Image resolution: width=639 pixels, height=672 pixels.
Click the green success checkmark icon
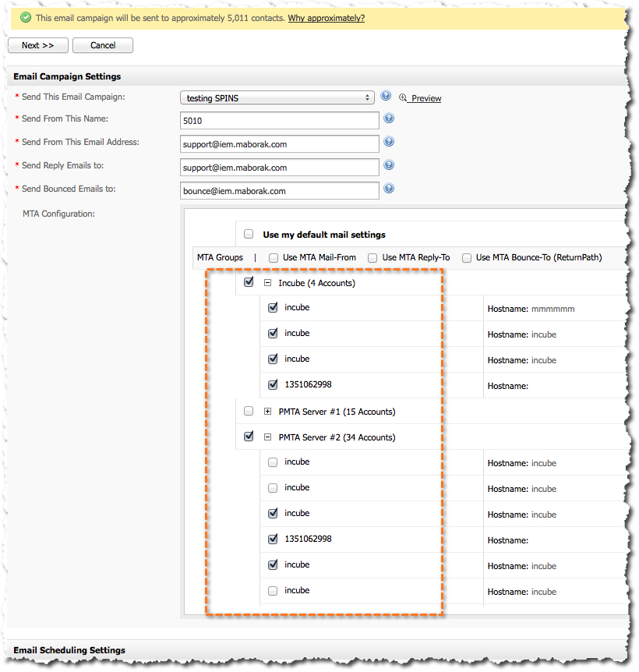point(26,18)
